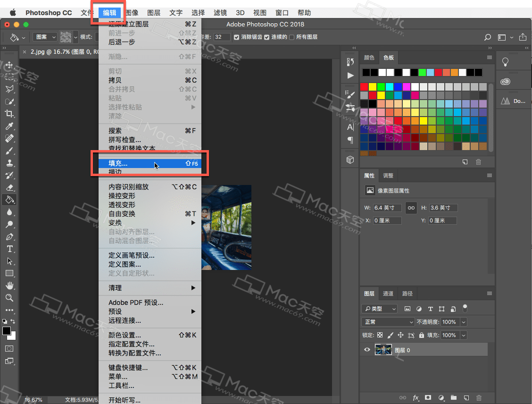Select the Move tool
This screenshot has height=404, width=532.
click(x=9, y=65)
